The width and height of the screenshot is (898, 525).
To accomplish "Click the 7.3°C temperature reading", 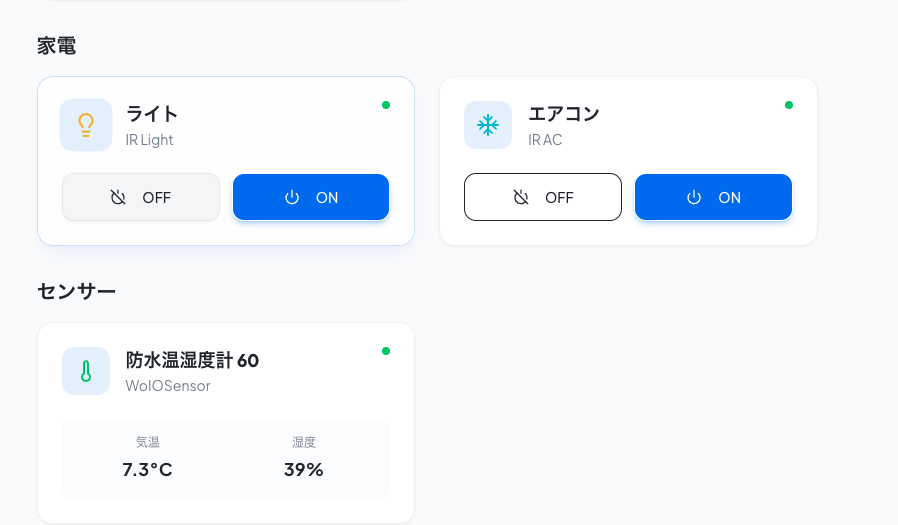I will pos(147,469).
